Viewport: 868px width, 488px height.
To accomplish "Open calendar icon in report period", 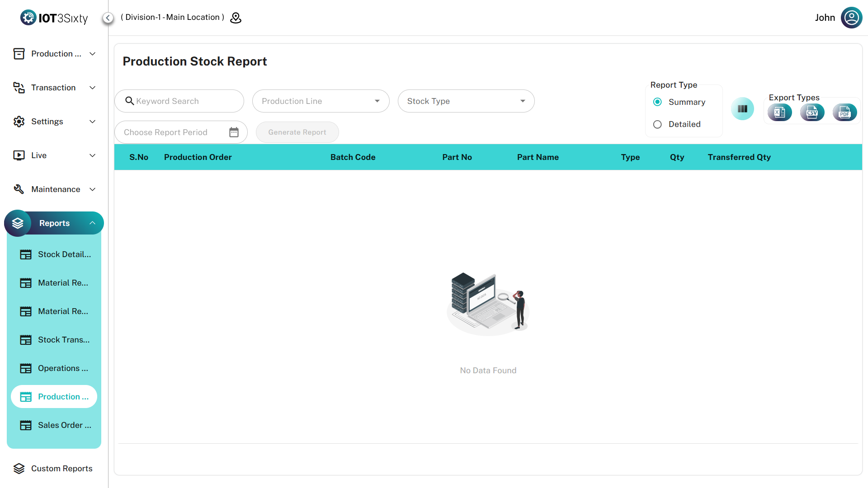I will 234,132.
